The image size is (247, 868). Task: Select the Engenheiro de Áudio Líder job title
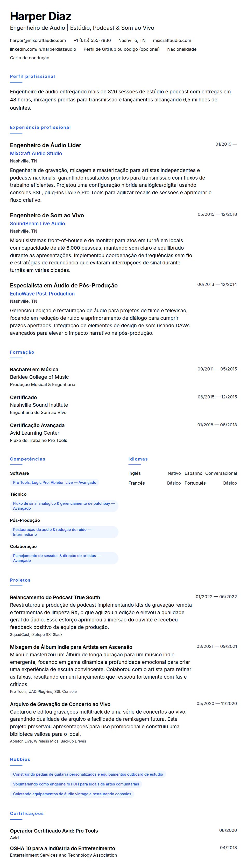46,145
